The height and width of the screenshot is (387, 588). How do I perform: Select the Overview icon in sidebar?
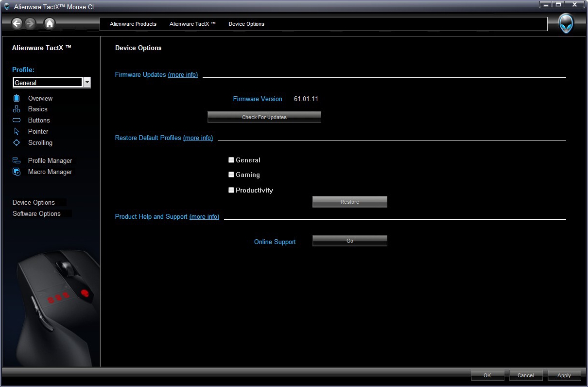point(17,98)
